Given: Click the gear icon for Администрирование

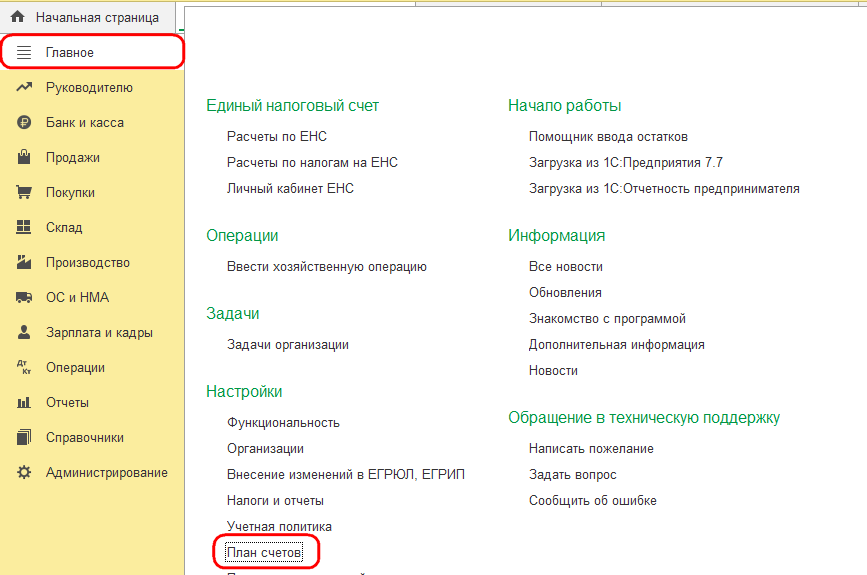Looking at the screenshot, I should click(x=24, y=472).
